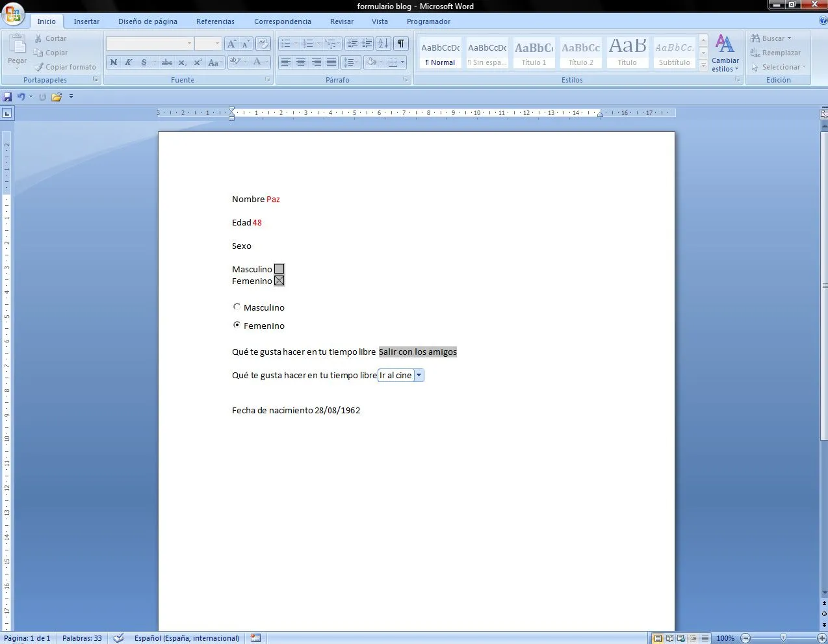Open the Insertar ribbon tab
Screen dimensions: 828x644
[86, 21]
